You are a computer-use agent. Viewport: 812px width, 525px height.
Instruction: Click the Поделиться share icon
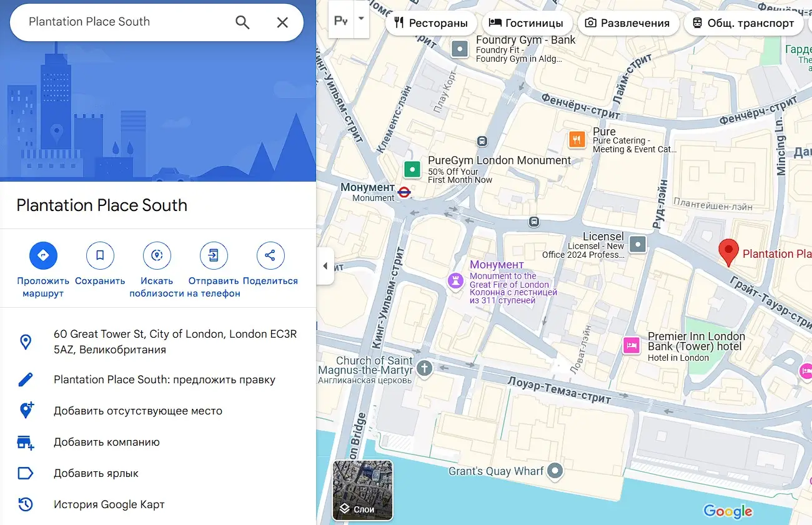(270, 255)
